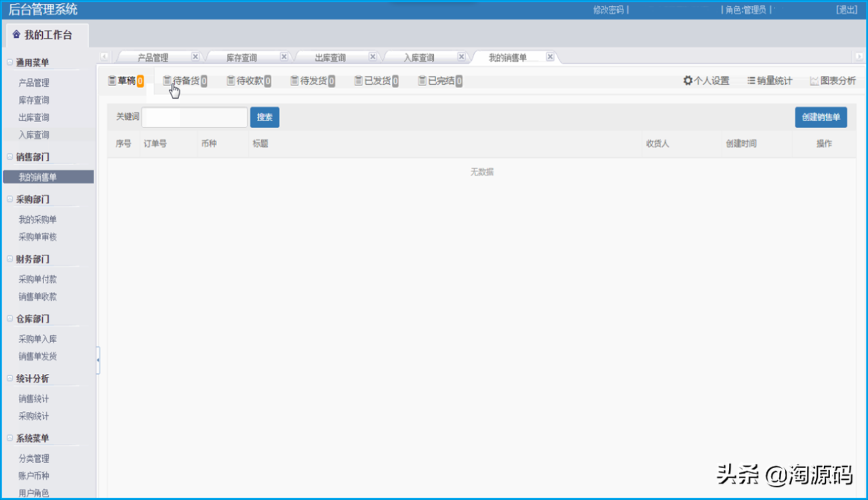This screenshot has height=500, width=868.
Task: Open 采购单审核 in the sidebar
Action: [37, 237]
